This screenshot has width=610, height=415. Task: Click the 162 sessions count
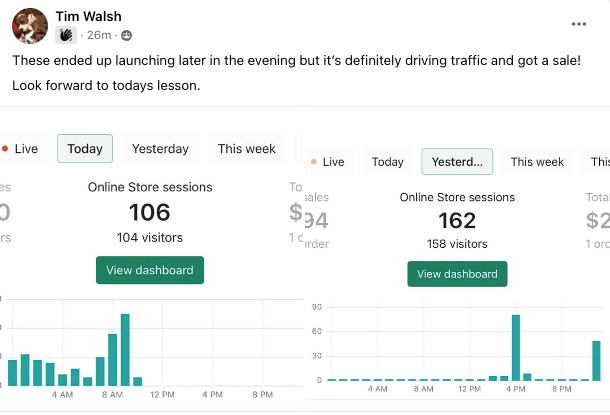click(x=457, y=221)
